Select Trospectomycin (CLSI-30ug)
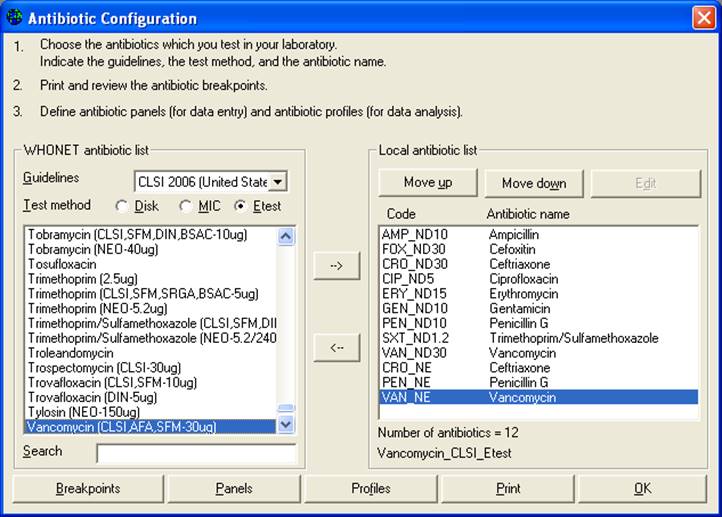 [151, 367]
